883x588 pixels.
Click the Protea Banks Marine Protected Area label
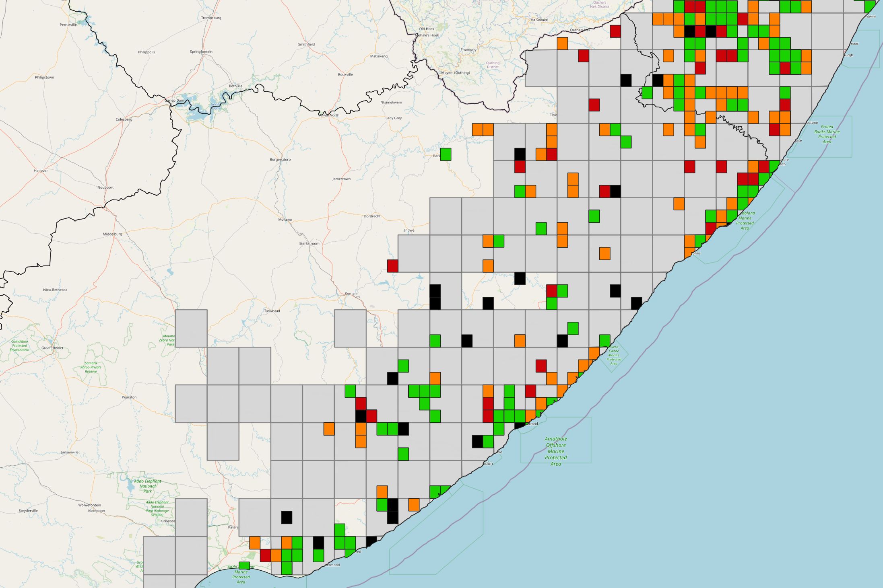click(x=827, y=134)
